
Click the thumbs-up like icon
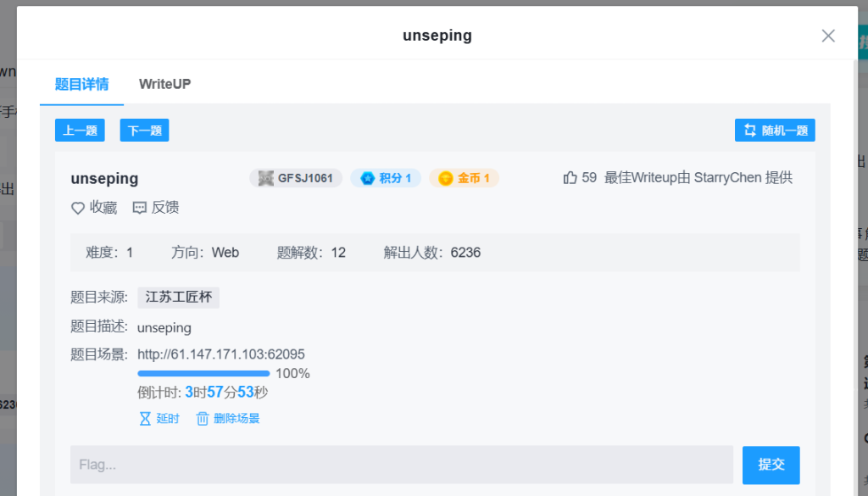point(570,178)
